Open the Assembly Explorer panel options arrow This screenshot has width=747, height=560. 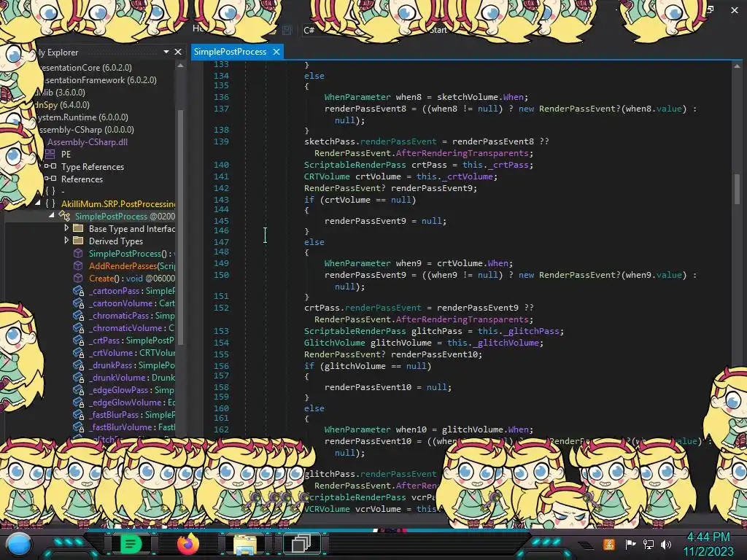pos(166,52)
